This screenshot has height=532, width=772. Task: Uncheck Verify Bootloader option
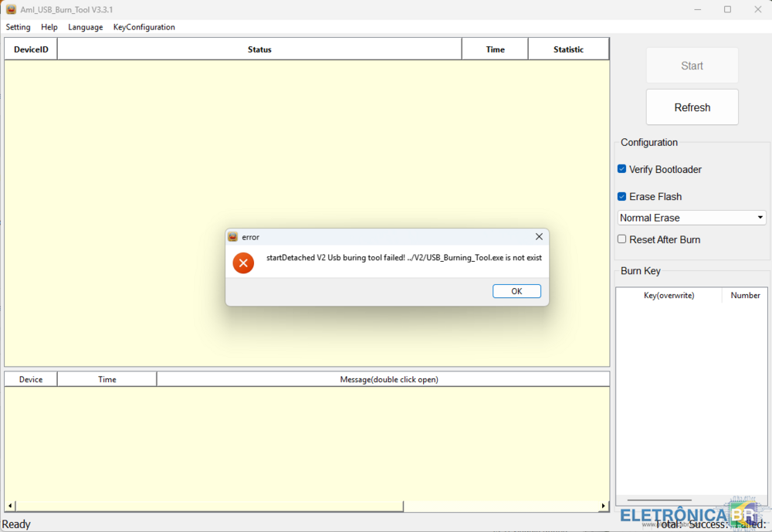click(622, 169)
